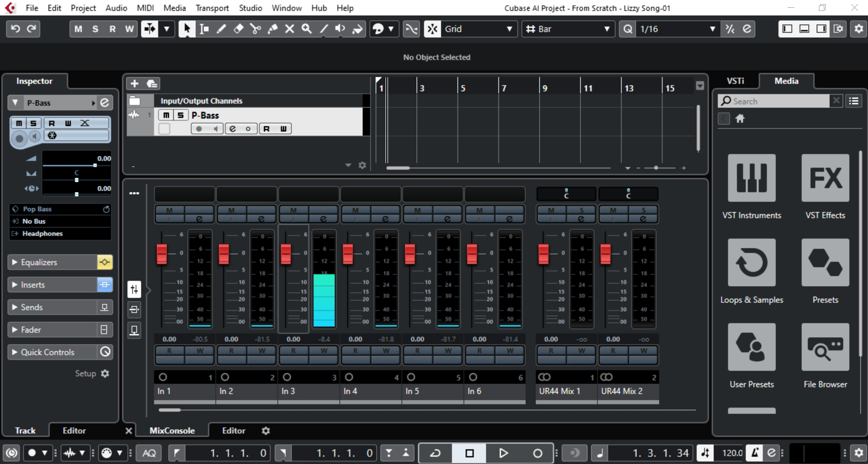The height and width of the screenshot is (464, 868).
Task: Open the Studio menu
Action: tap(250, 8)
